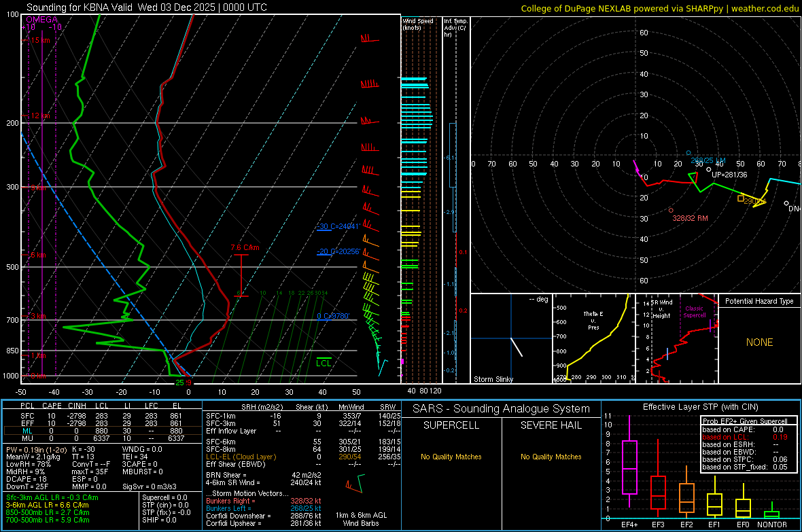
Task: Click the 'Theta-E v. Pres' plot label
Action: coord(593,321)
